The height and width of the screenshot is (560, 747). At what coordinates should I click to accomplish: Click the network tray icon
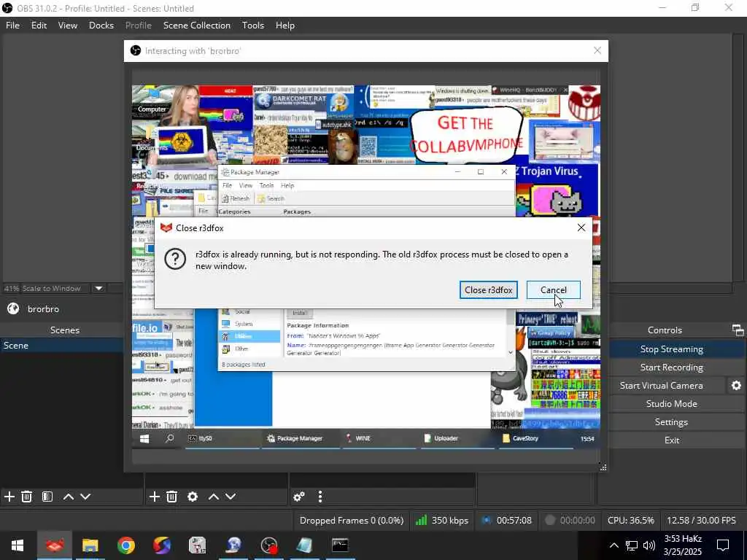point(631,545)
